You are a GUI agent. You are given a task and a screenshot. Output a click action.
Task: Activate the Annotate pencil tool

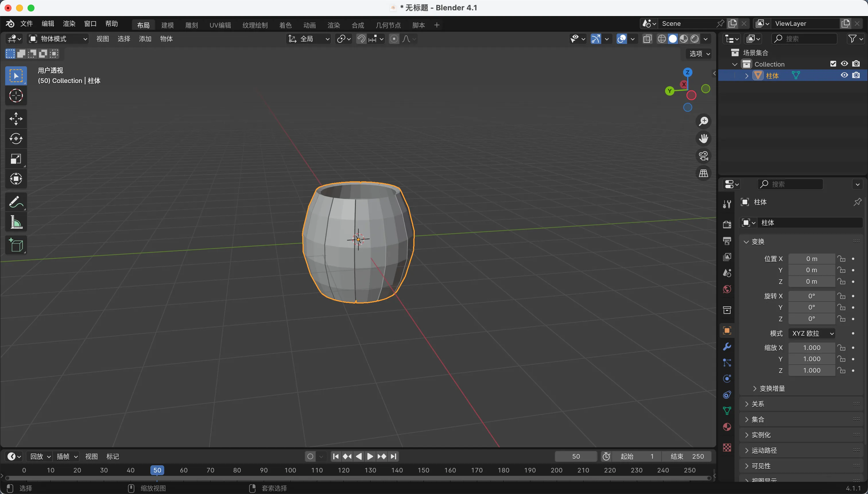16,202
